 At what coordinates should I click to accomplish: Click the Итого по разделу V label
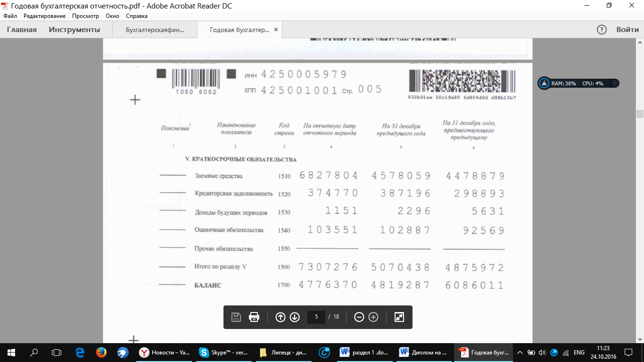(x=221, y=267)
